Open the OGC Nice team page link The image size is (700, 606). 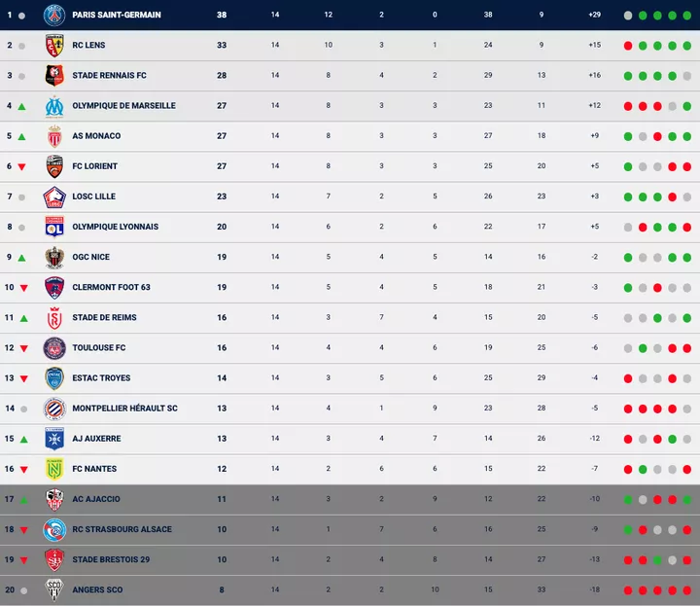point(90,257)
